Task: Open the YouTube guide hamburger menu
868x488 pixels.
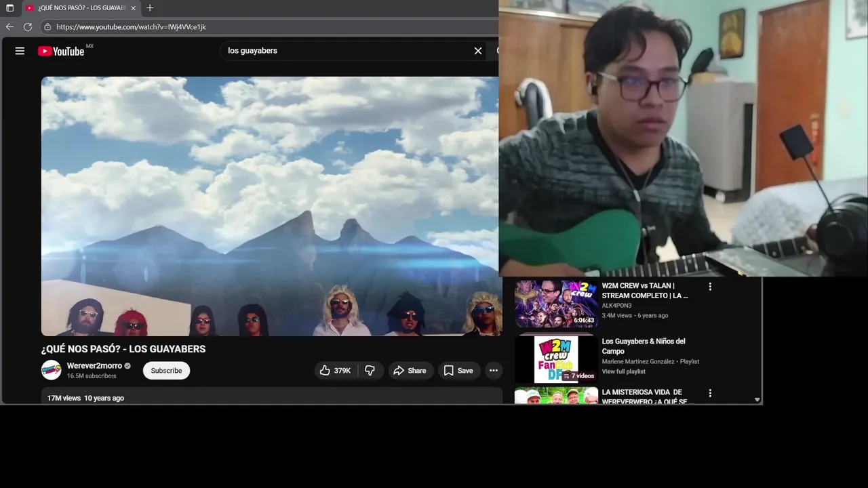Action: tap(20, 51)
